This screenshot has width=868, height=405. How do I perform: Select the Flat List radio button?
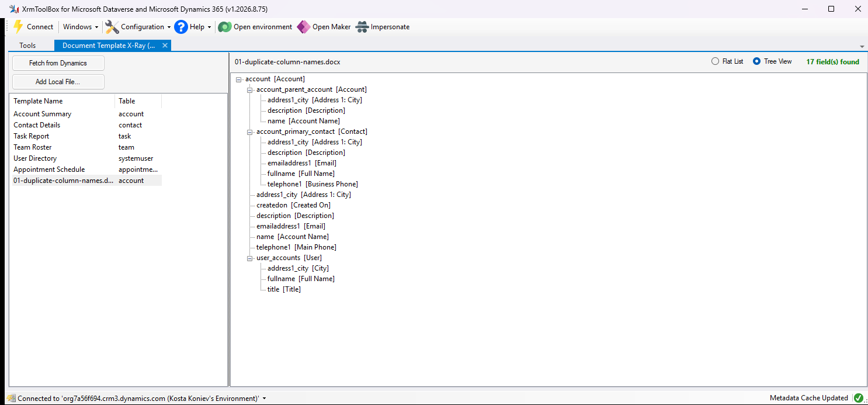point(715,61)
